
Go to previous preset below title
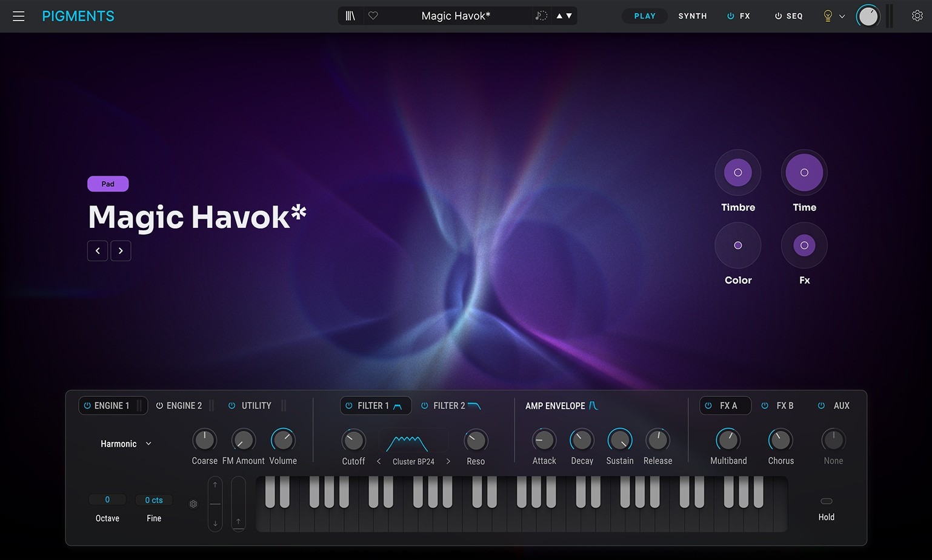(98, 251)
